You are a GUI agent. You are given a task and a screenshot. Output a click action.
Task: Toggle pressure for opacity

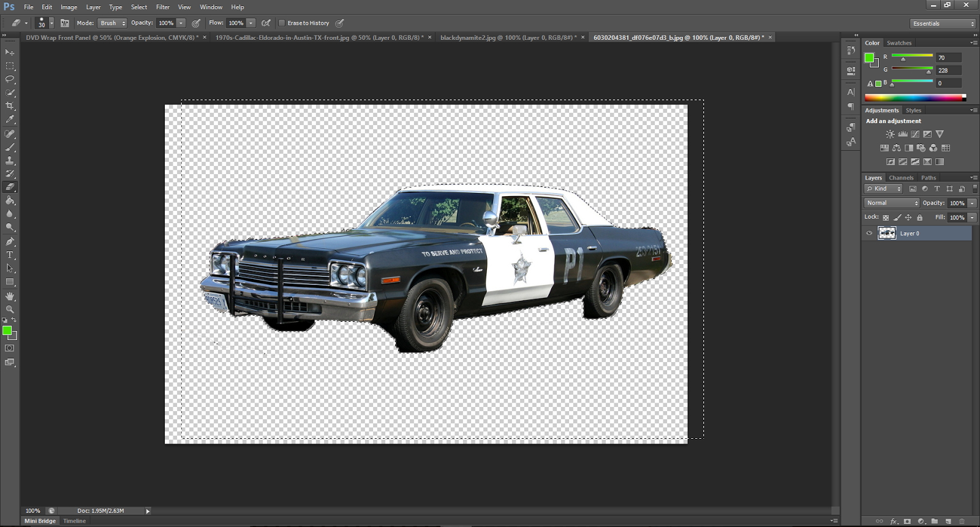[x=196, y=23]
